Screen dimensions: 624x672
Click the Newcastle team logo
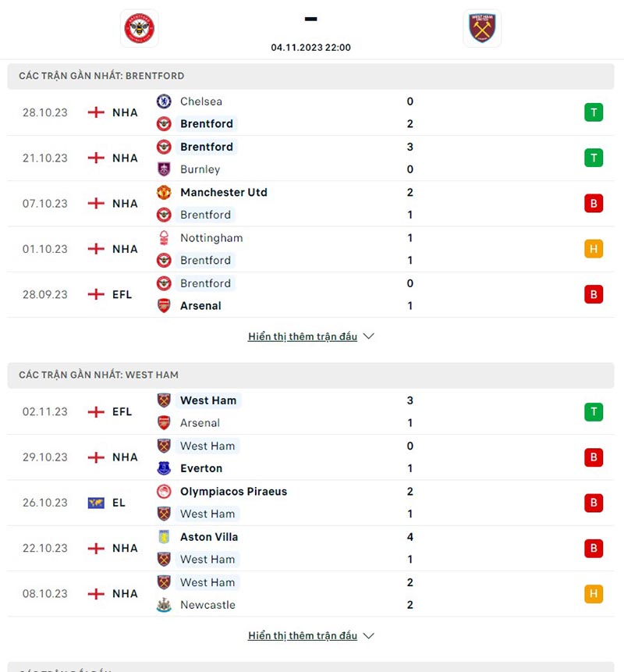(164, 605)
